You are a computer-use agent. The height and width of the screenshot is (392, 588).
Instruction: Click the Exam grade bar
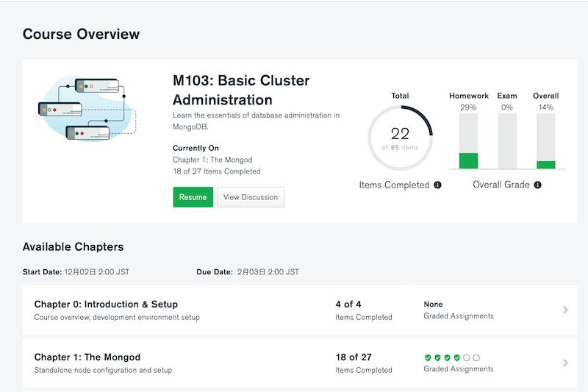pyautogui.click(x=507, y=141)
